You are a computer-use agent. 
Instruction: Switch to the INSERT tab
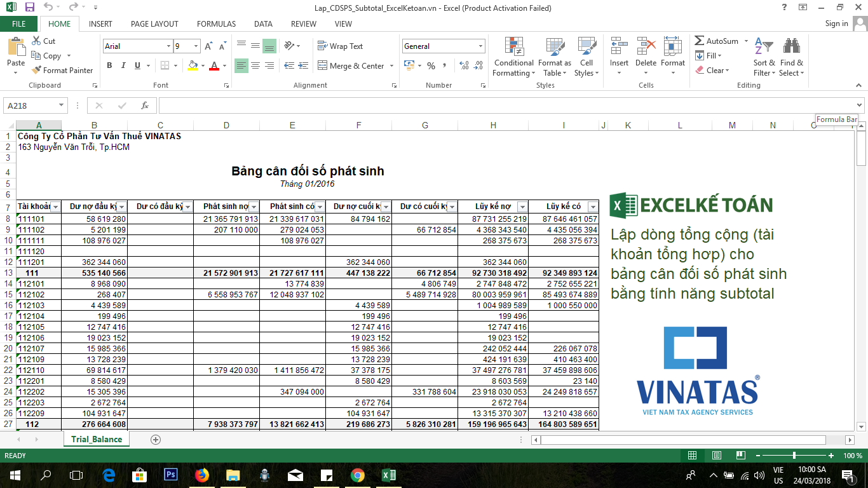tap(100, 24)
